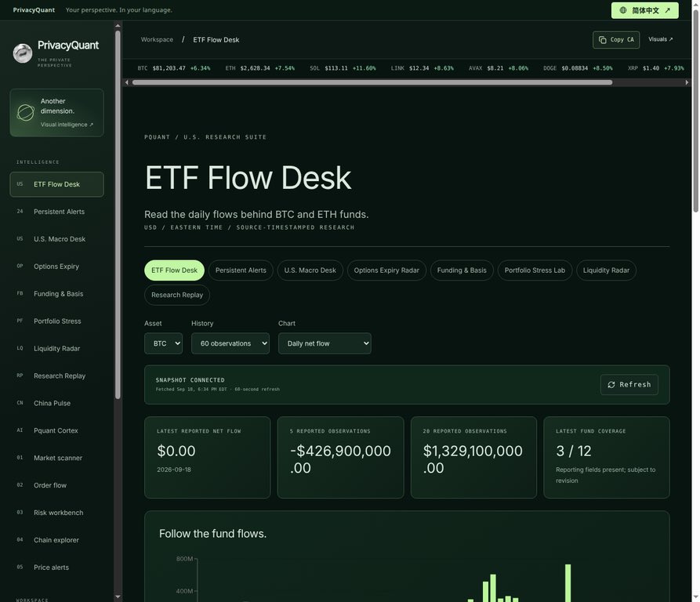Open the Asset BTC dropdown
The image size is (700, 602).
(x=163, y=343)
